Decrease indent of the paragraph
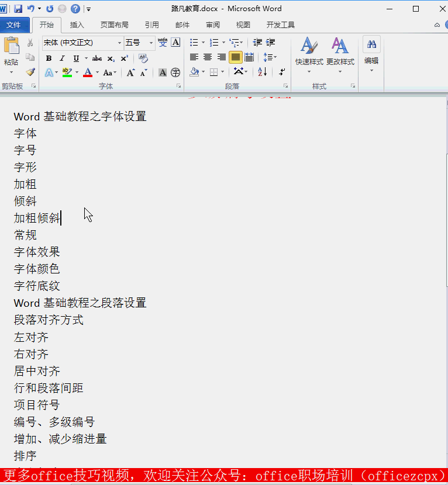This screenshot has width=448, height=485. click(x=257, y=43)
